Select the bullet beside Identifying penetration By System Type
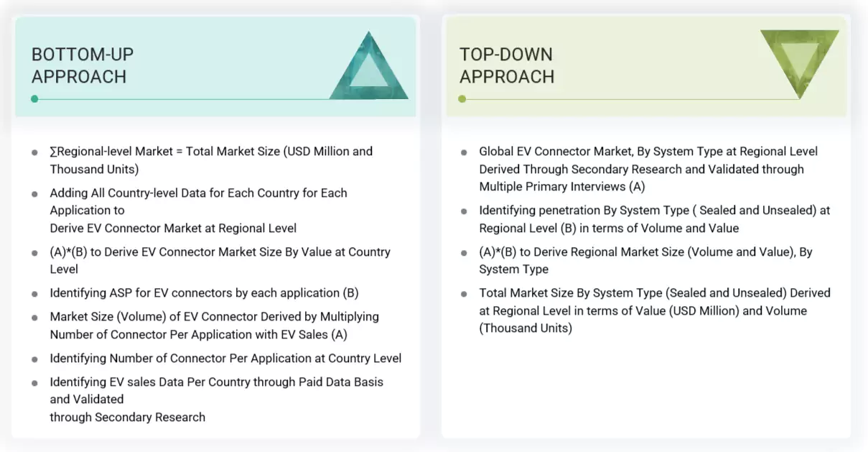 (x=465, y=211)
